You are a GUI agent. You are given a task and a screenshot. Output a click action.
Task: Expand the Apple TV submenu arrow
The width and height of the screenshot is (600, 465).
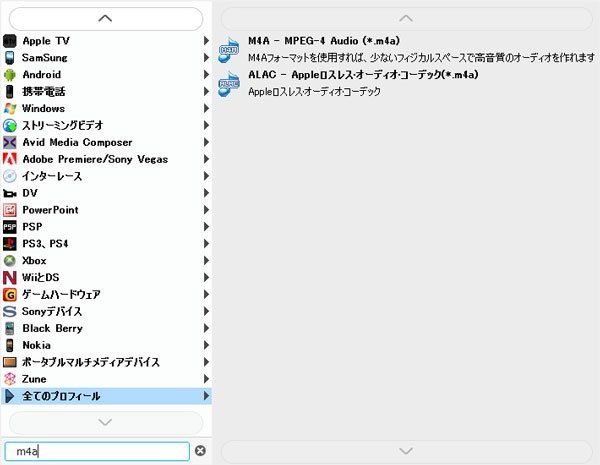(x=206, y=41)
